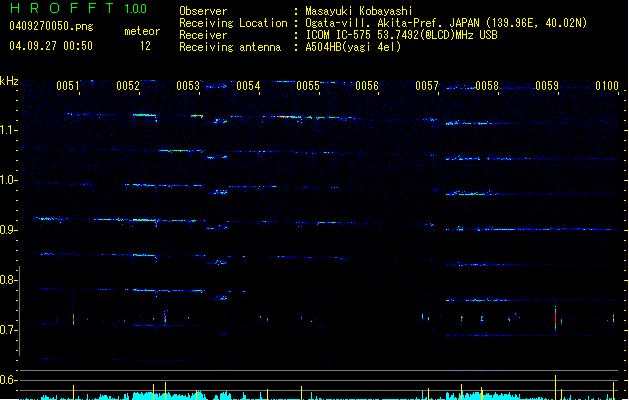Click the Receiving Location label
Screen dimensions: 629x400
click(x=233, y=23)
